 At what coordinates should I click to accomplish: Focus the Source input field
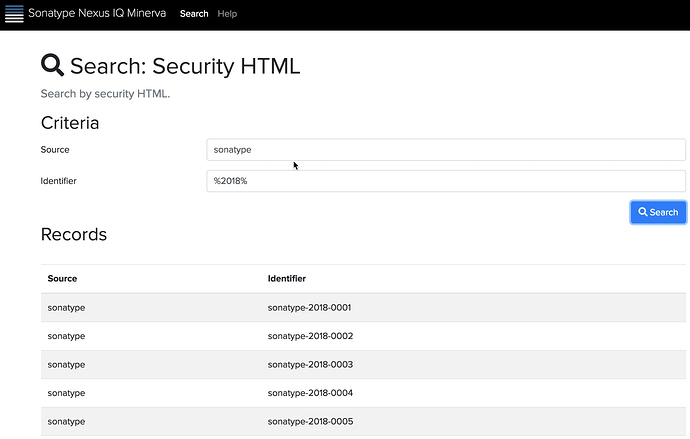(446, 150)
